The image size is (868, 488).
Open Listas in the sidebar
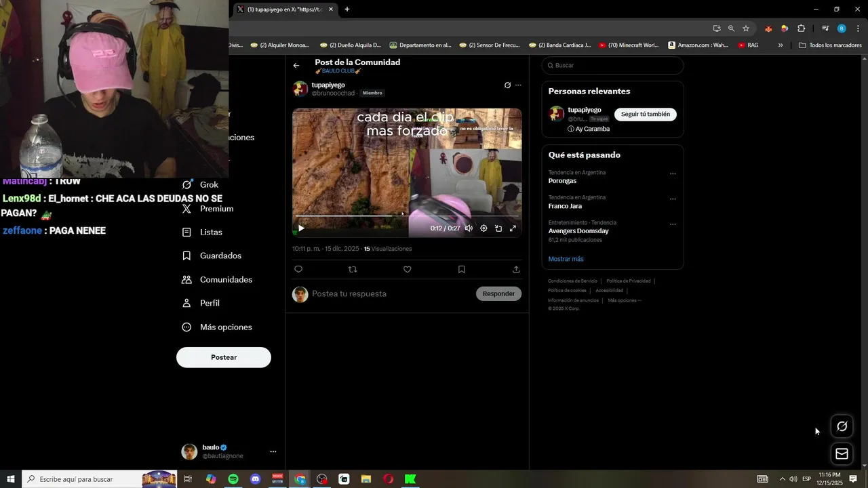coord(202,232)
